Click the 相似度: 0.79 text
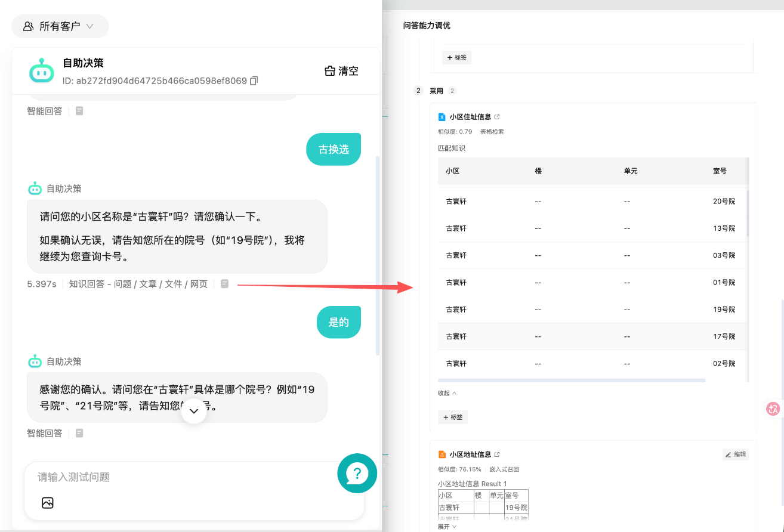This screenshot has width=784, height=532. click(x=455, y=132)
